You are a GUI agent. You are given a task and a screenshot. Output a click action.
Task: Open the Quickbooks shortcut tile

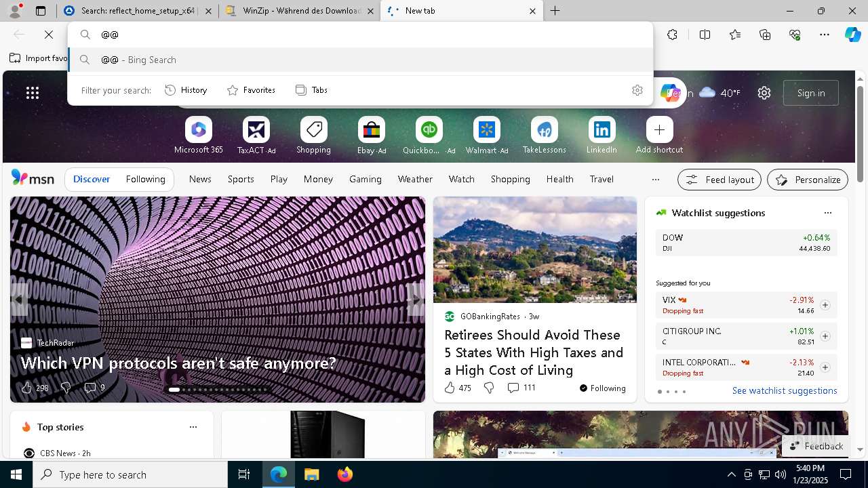click(429, 136)
